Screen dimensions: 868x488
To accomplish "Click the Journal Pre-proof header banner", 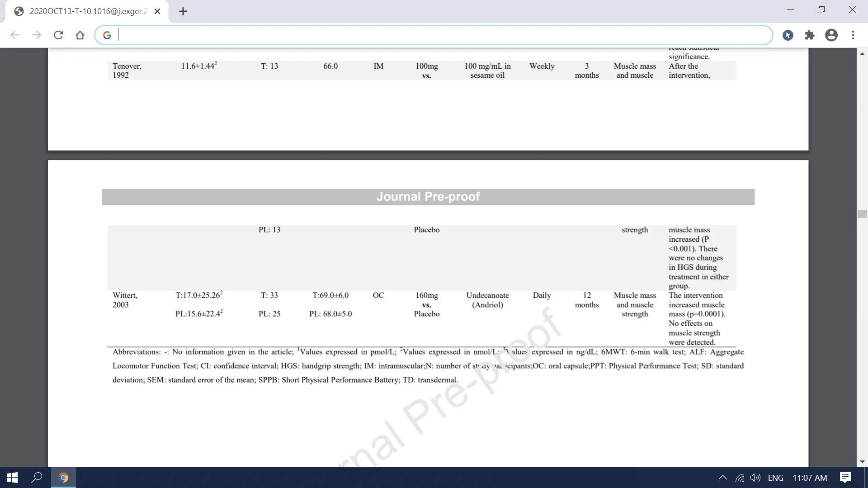I will [x=428, y=197].
